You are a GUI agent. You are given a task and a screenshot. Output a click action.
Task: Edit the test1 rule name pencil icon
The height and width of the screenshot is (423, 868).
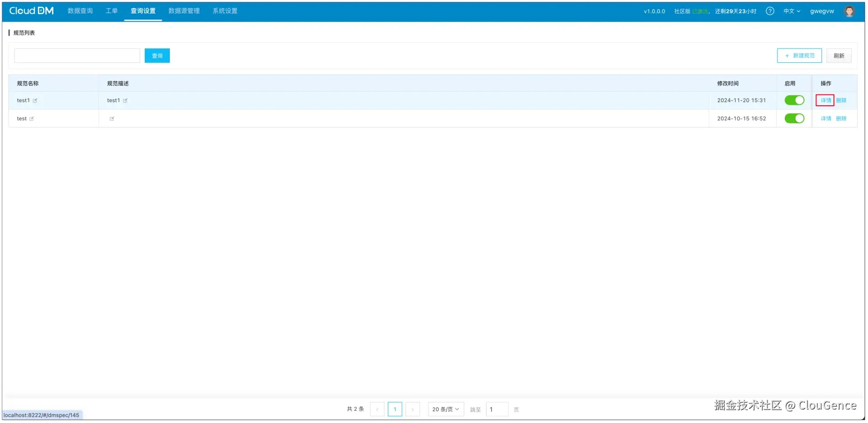click(35, 101)
